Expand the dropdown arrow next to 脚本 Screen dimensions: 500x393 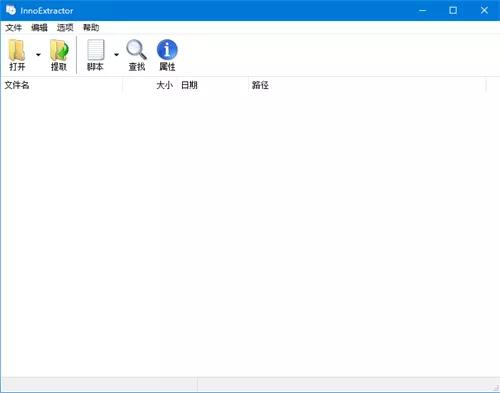pos(116,55)
